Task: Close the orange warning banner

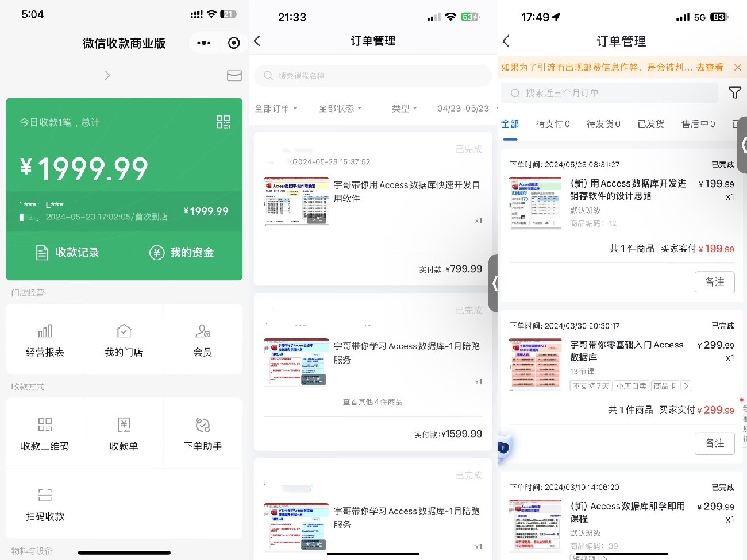Action: [x=737, y=67]
